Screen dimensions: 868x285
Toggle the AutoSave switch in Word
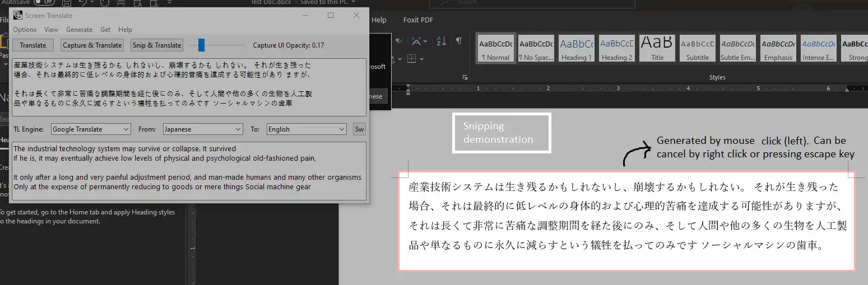pos(45,2)
